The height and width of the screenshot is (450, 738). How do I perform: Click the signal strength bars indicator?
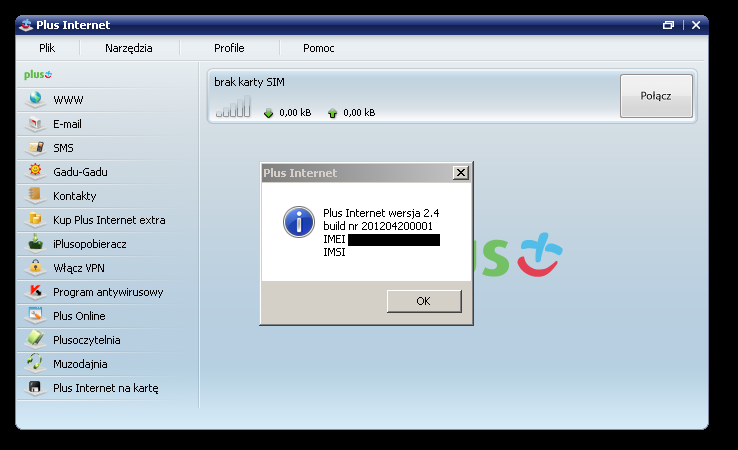coord(233,106)
